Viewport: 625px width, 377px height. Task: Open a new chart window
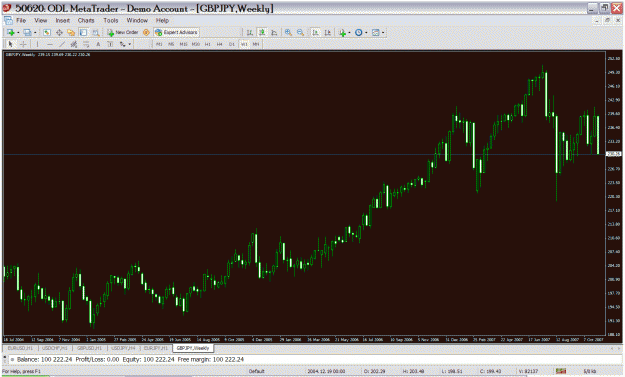click(x=11, y=32)
